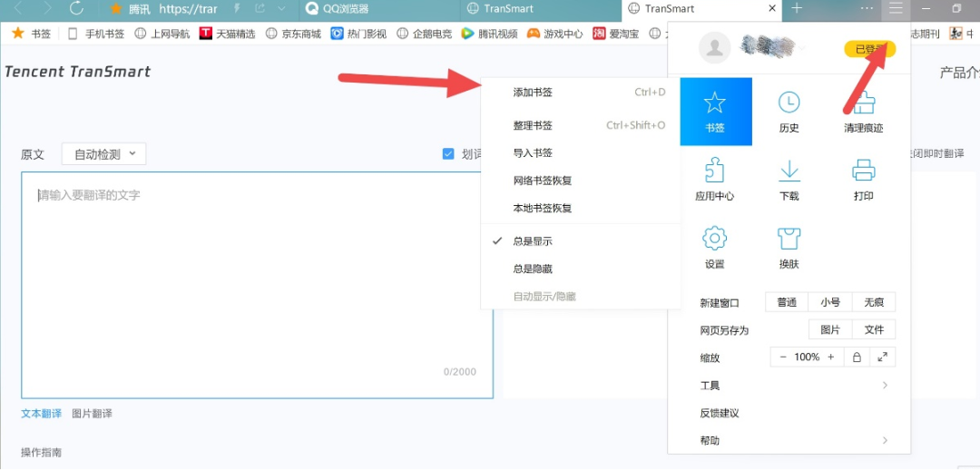This screenshot has width=980, height=470.
Task: Click the zoom lock icon
Action: pyautogui.click(x=857, y=357)
